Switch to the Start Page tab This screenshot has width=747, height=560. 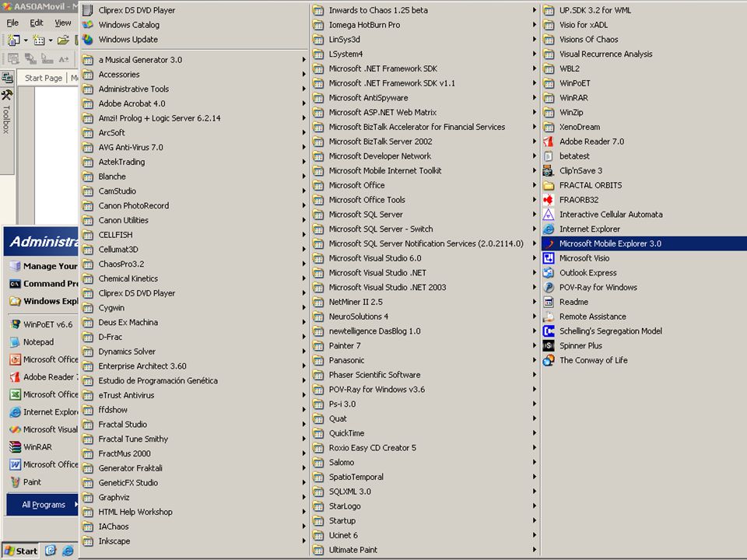pyautogui.click(x=44, y=78)
